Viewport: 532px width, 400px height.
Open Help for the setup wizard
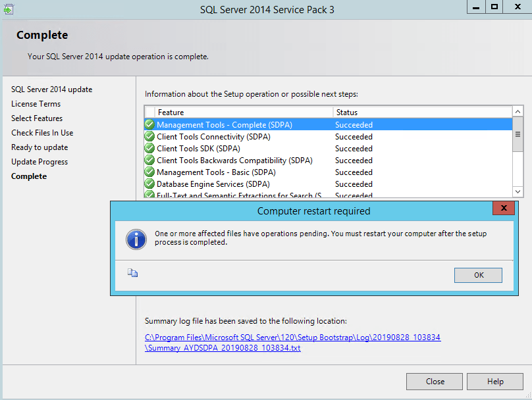pos(494,382)
